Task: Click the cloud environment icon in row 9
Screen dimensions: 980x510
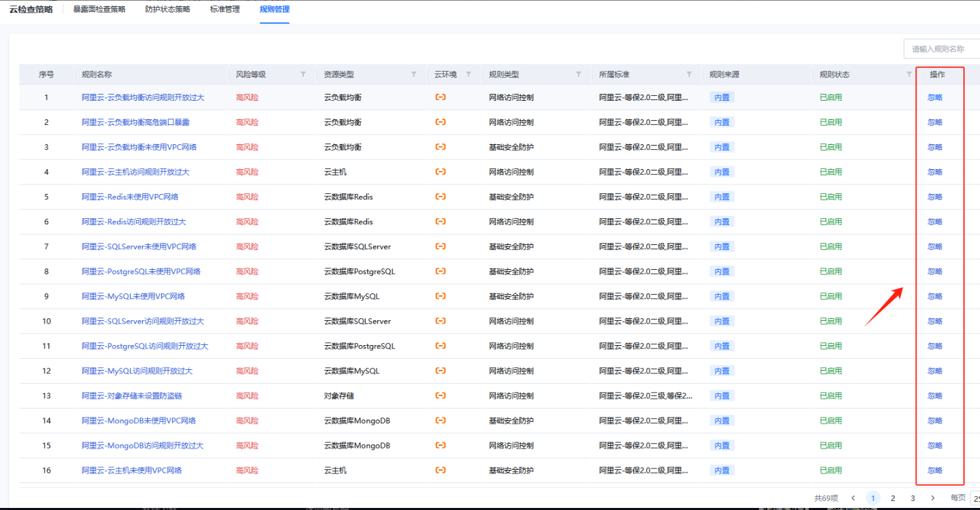Action: pyautogui.click(x=440, y=296)
